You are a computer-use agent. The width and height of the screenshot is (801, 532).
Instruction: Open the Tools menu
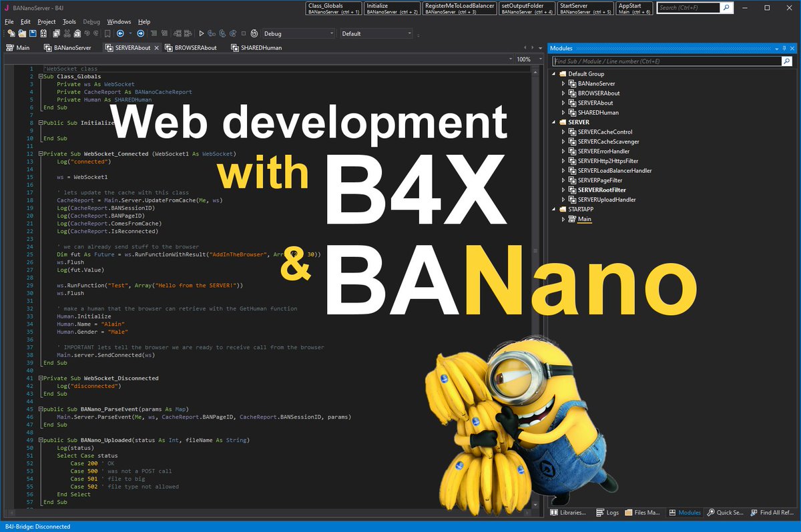click(x=69, y=21)
